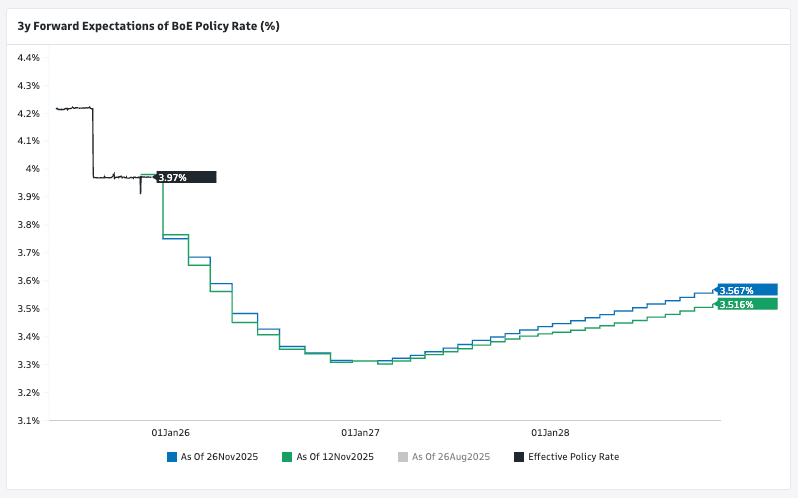Toggle the As Of 12Nov2025 legend text
The height and width of the screenshot is (498, 798).
pyautogui.click(x=335, y=457)
